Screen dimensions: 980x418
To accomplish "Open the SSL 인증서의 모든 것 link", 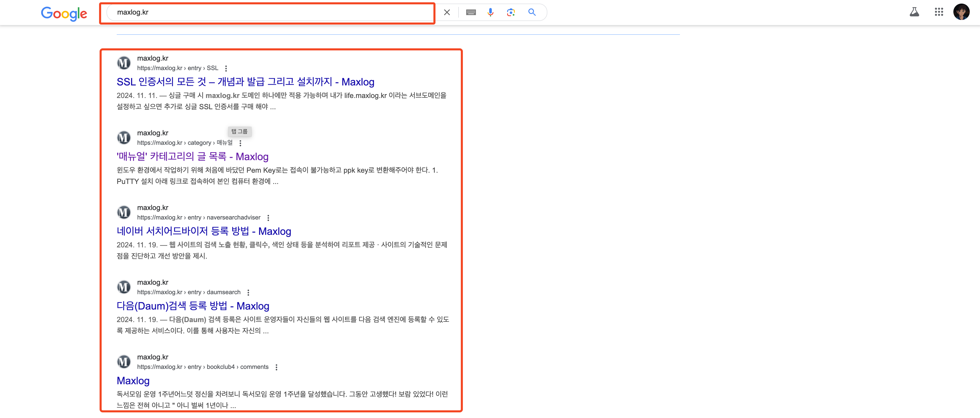I will click(x=245, y=82).
